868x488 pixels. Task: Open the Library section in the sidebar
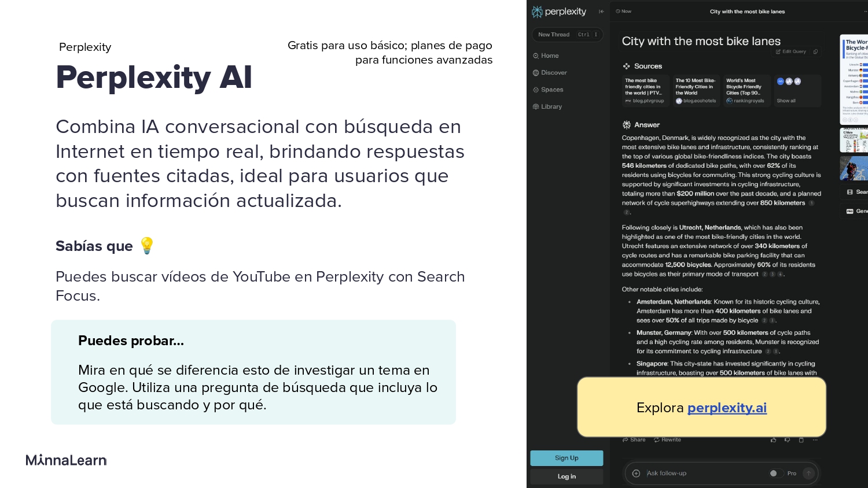tap(547, 107)
